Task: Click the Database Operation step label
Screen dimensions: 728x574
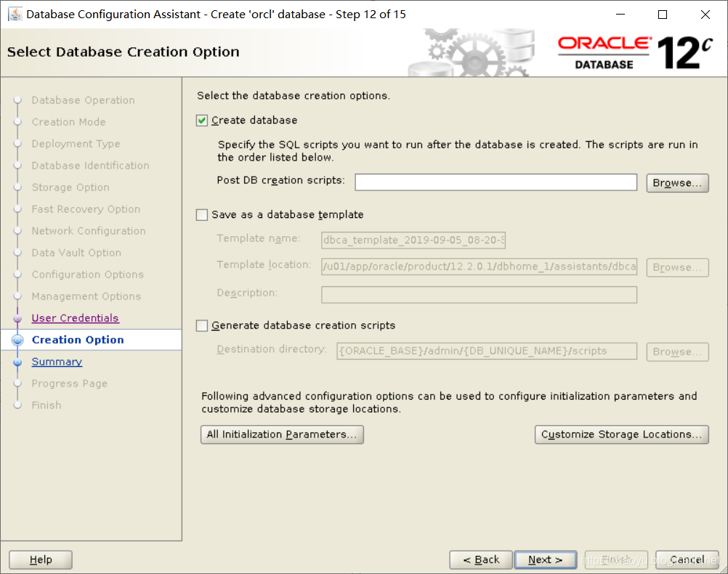Action: coord(83,100)
